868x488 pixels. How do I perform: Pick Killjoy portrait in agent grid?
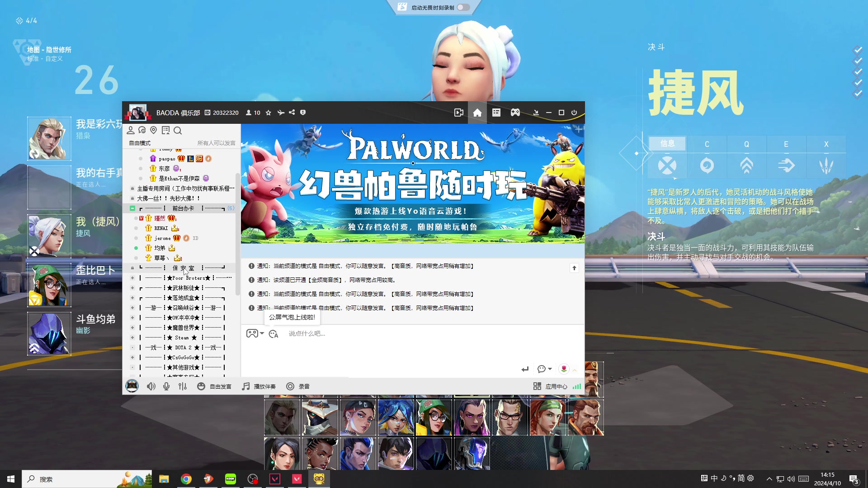click(434, 417)
